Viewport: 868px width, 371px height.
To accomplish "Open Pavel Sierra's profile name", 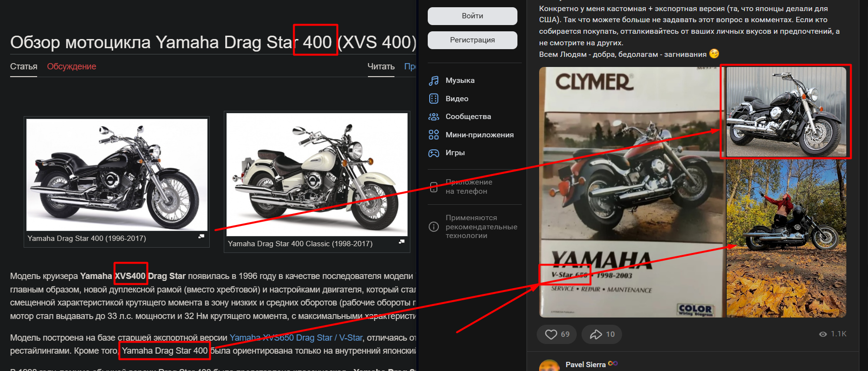I will pyautogui.click(x=585, y=365).
